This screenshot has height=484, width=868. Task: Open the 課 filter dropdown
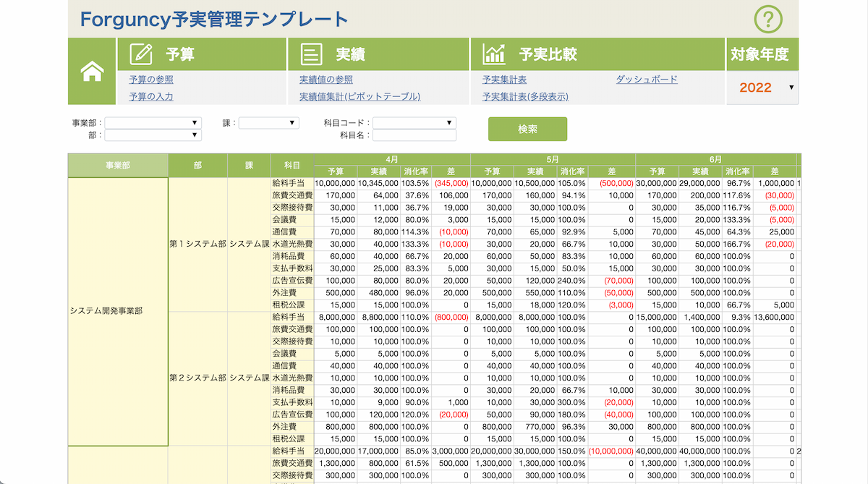(x=268, y=123)
